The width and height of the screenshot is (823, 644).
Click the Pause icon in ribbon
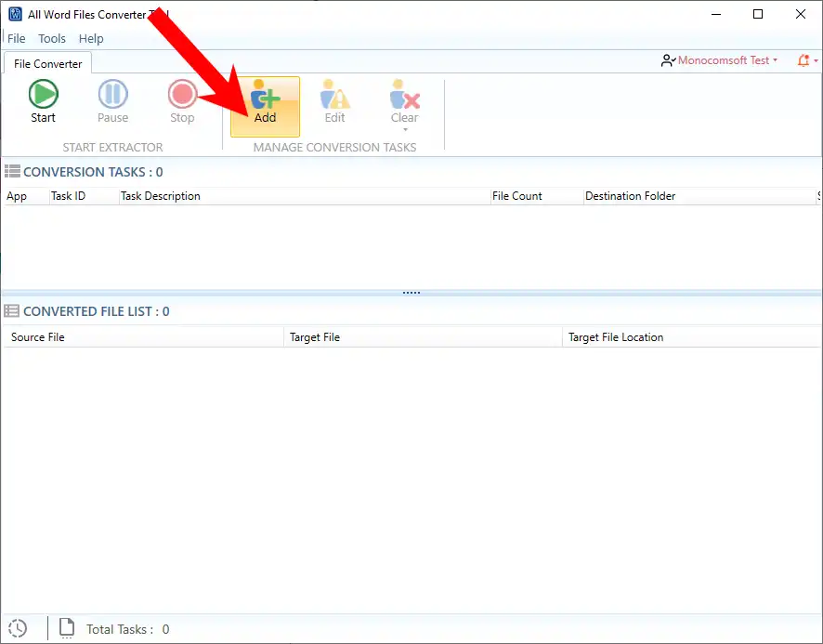[x=112, y=94]
